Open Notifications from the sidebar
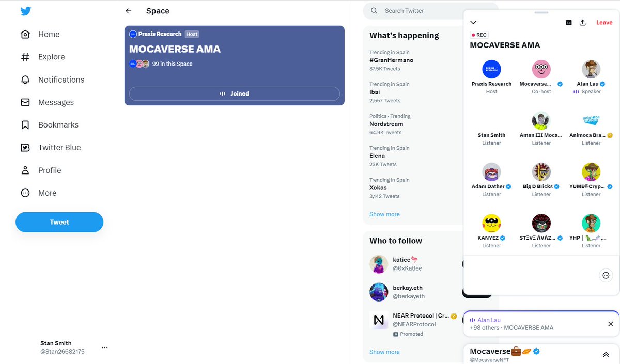The image size is (620, 364). (x=52, y=80)
